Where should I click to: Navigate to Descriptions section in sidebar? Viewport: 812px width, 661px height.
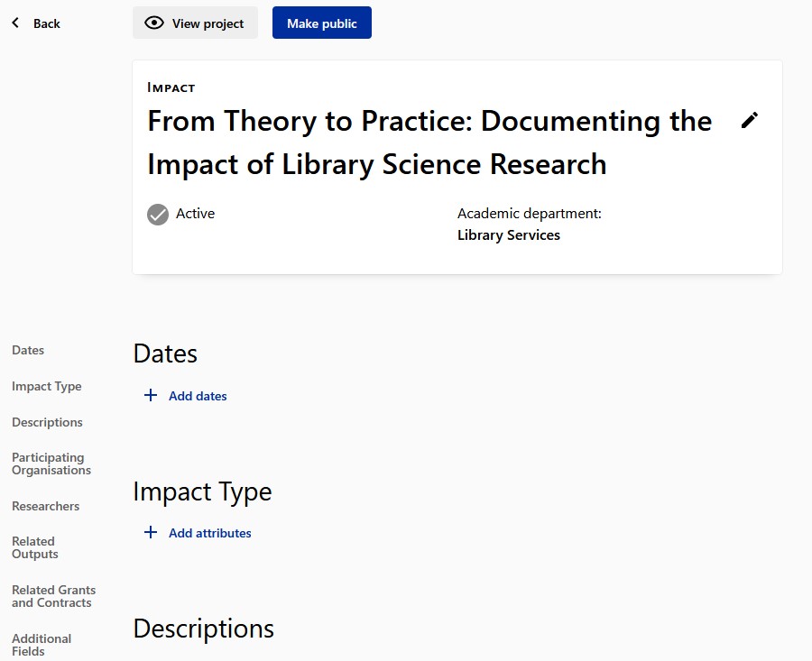tap(47, 422)
